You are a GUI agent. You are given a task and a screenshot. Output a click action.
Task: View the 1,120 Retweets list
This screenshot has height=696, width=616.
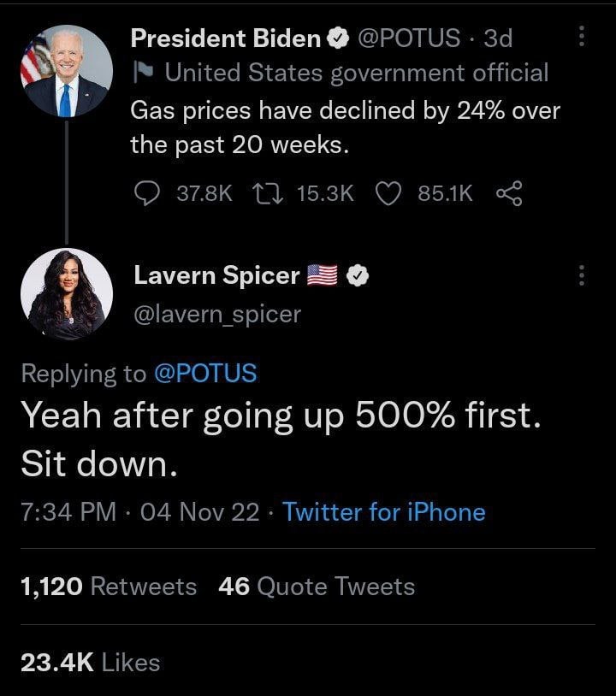click(109, 587)
